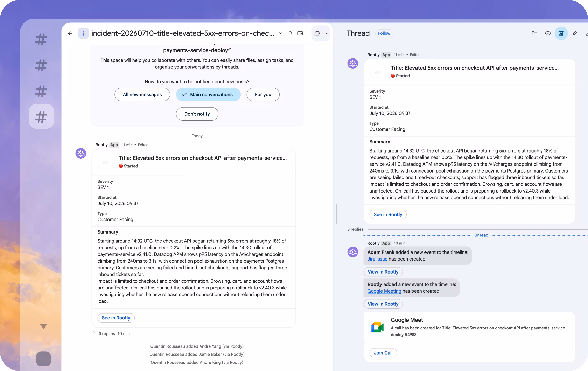This screenshot has width=588, height=371.
Task: Open the space info icon beside title
Action: [83, 33]
